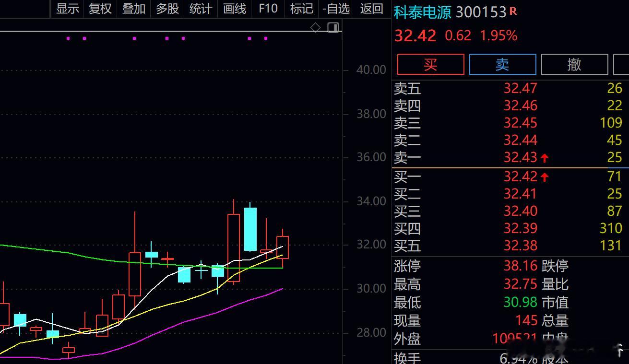The width and height of the screenshot is (629, 364).
Task: Select the 买一 bid price 32.42
Action: (x=521, y=176)
